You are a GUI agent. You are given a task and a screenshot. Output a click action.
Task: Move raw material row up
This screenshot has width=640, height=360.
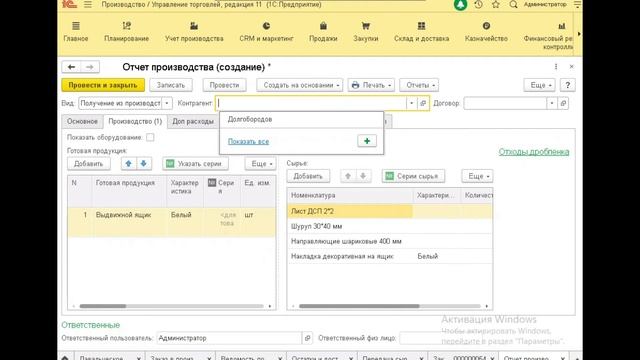pos(348,176)
